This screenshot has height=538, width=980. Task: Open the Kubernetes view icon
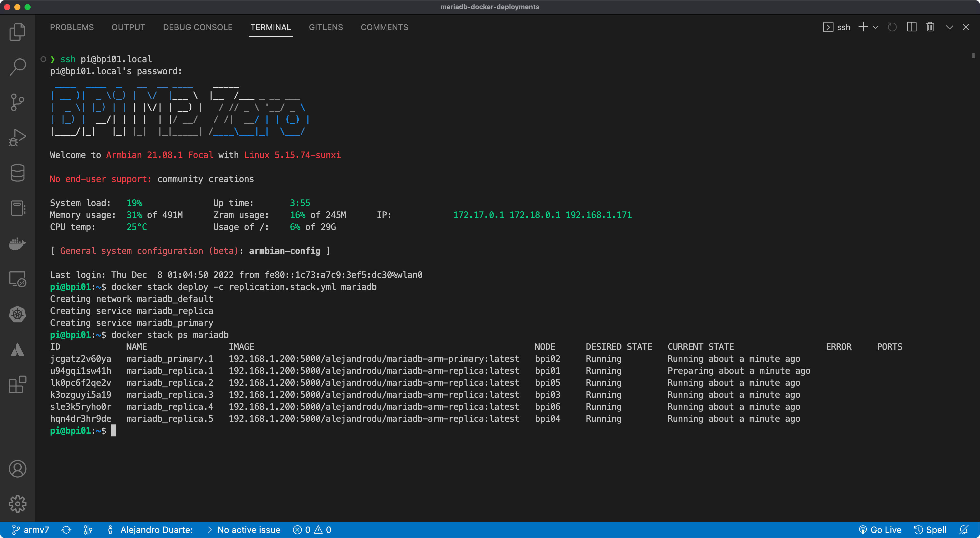click(18, 314)
